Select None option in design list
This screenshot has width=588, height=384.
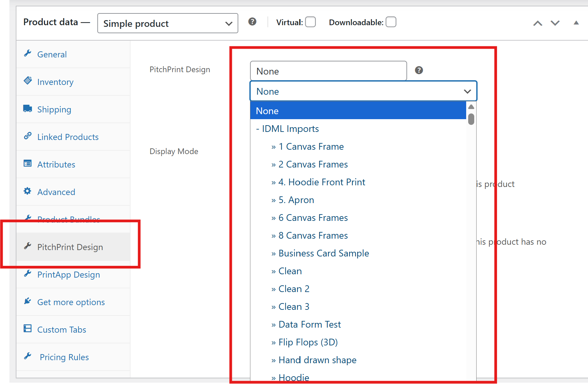click(358, 111)
